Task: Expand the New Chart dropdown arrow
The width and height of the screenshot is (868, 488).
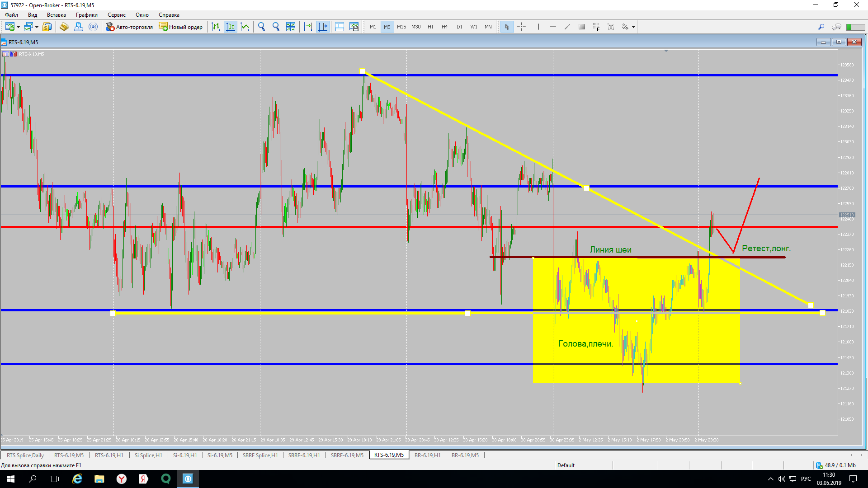Action: (18, 27)
